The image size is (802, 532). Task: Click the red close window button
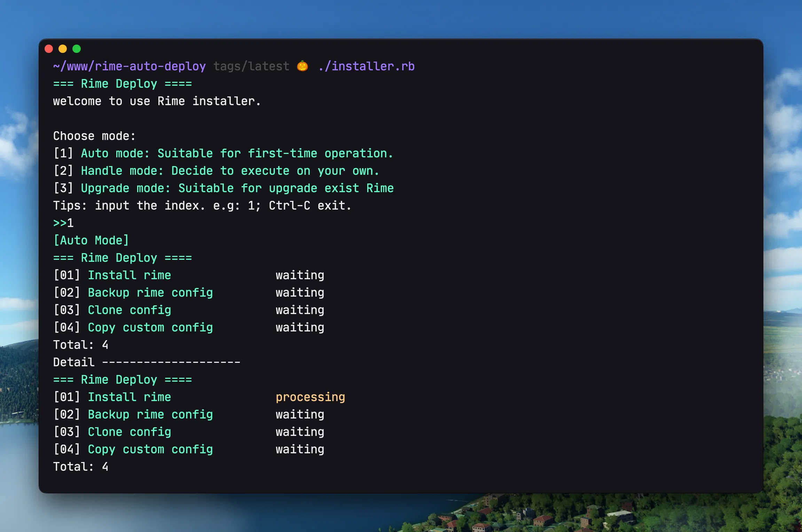[49, 49]
